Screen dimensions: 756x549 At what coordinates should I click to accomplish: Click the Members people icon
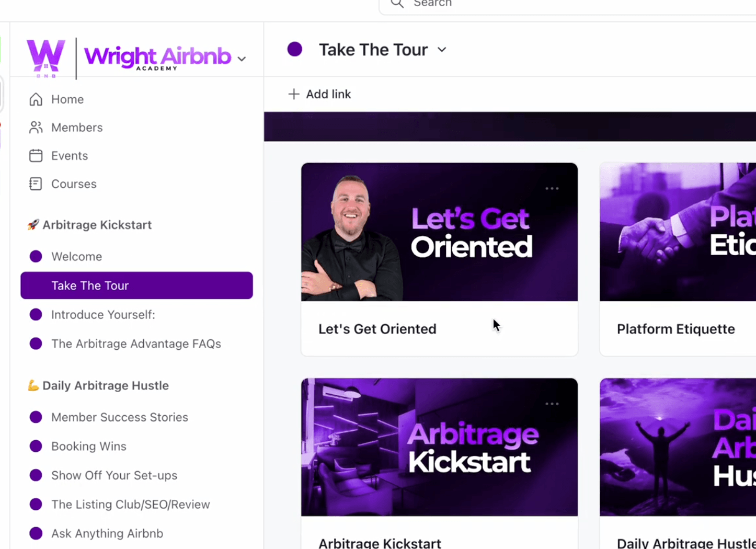click(36, 128)
